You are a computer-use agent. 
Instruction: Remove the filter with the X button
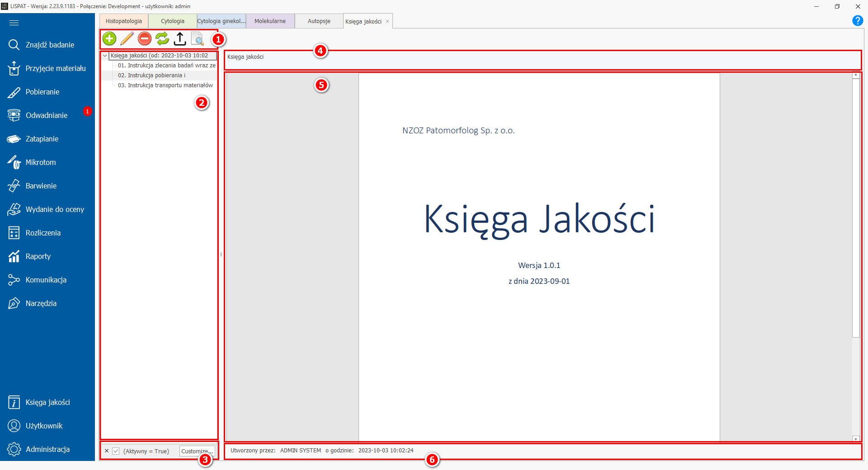pos(107,451)
